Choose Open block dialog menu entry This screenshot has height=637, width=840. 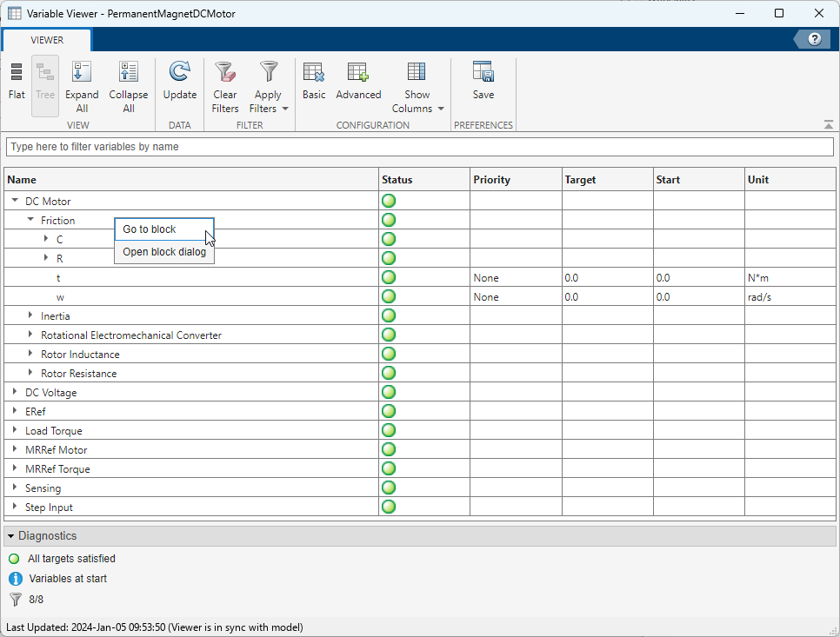coord(164,252)
